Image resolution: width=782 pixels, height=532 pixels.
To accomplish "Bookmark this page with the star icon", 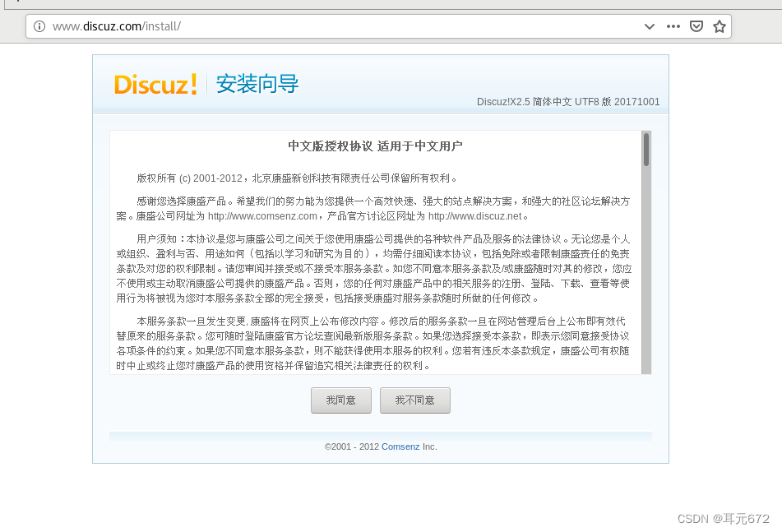I will (x=720, y=26).
